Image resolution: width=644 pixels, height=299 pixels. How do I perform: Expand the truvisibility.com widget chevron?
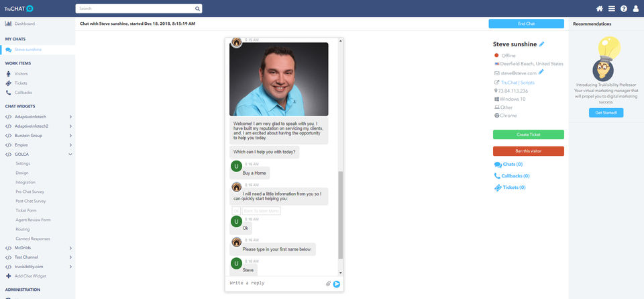point(70,267)
